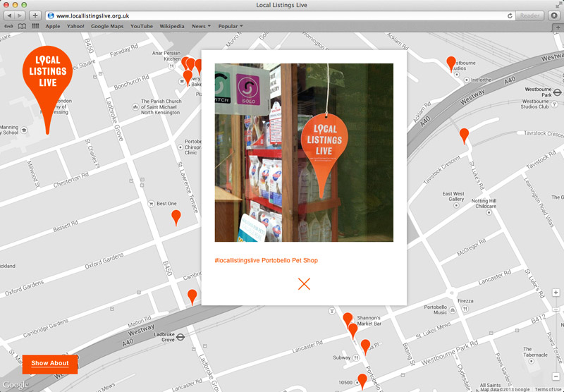Open the YouTube bookmark
Viewport: 564px width, 392px height.
(142, 26)
